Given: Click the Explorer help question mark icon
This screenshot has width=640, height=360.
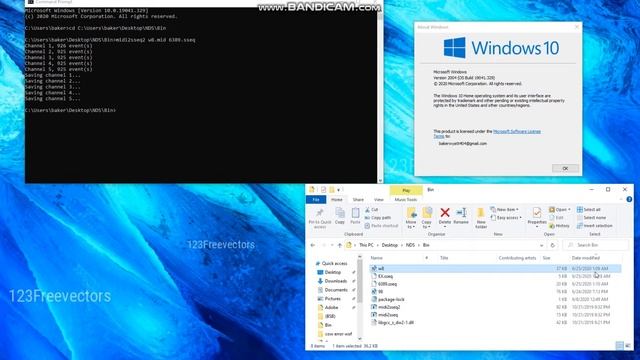Looking at the screenshot, I should point(629,199).
